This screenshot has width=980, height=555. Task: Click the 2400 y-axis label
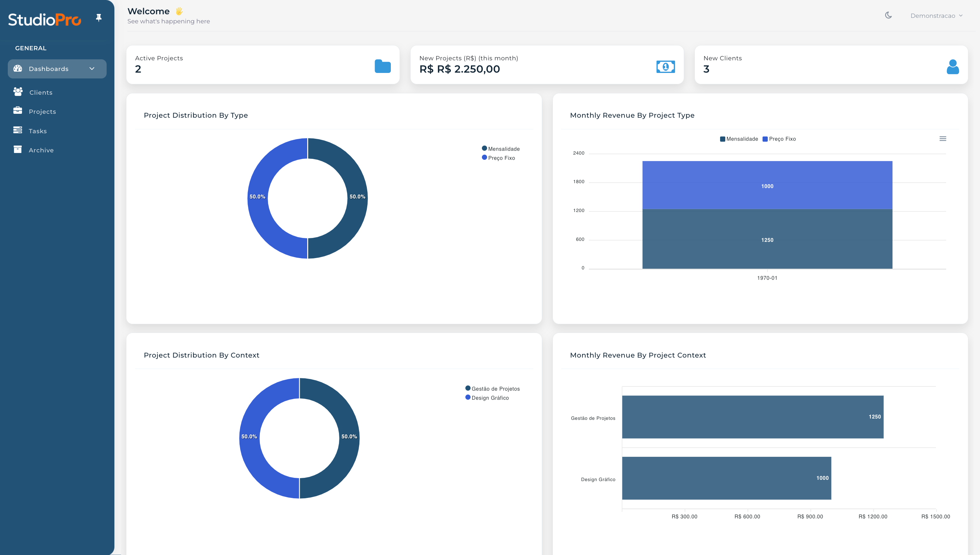tap(578, 153)
